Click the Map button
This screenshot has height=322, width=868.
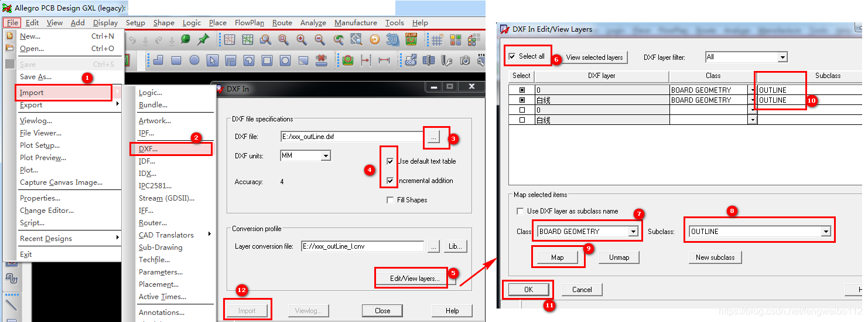[x=558, y=257]
